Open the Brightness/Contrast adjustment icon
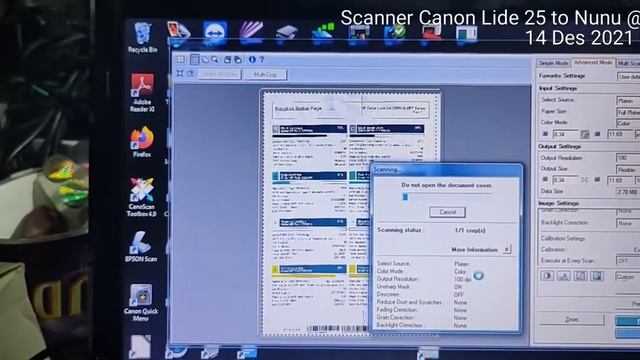640x360 pixels. pyautogui.click(x=547, y=276)
